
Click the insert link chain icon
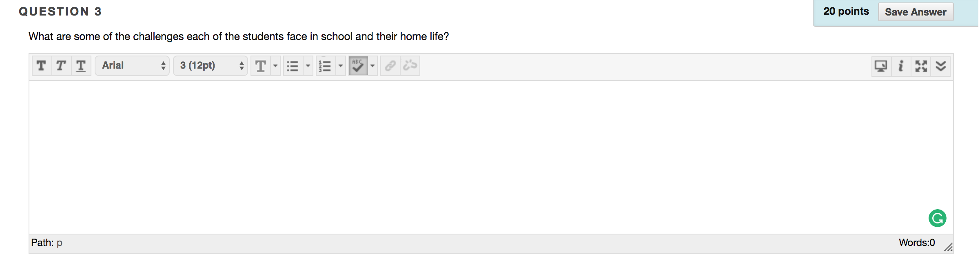390,66
